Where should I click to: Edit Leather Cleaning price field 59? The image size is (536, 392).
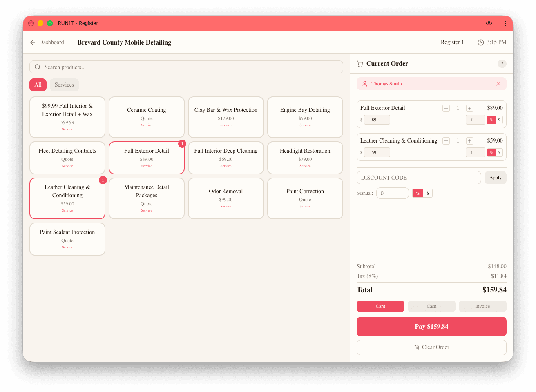tap(377, 152)
